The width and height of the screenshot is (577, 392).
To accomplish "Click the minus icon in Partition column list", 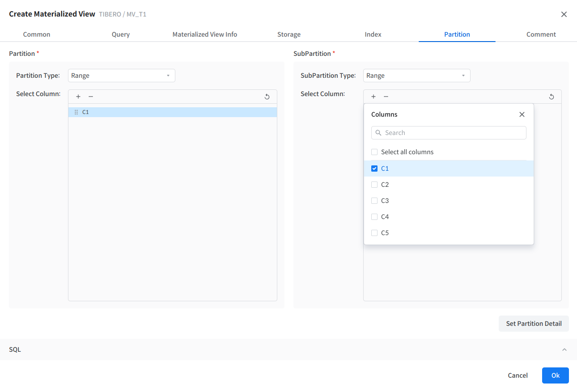I will tap(91, 97).
